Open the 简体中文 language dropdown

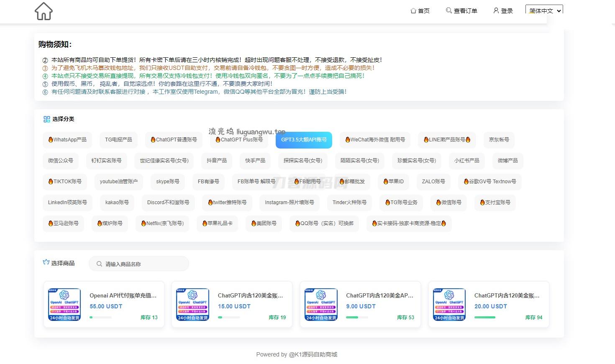(x=543, y=10)
